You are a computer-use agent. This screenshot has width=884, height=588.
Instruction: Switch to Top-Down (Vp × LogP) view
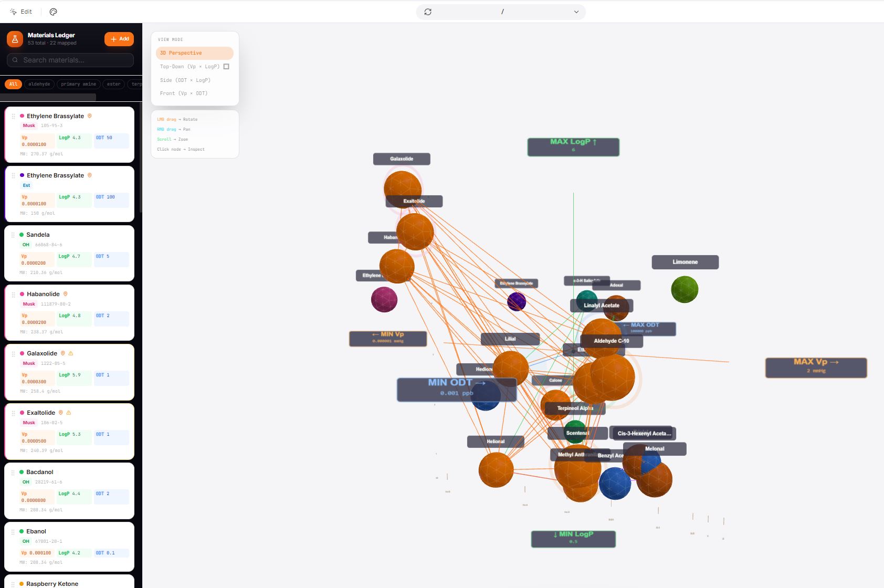(x=195, y=67)
